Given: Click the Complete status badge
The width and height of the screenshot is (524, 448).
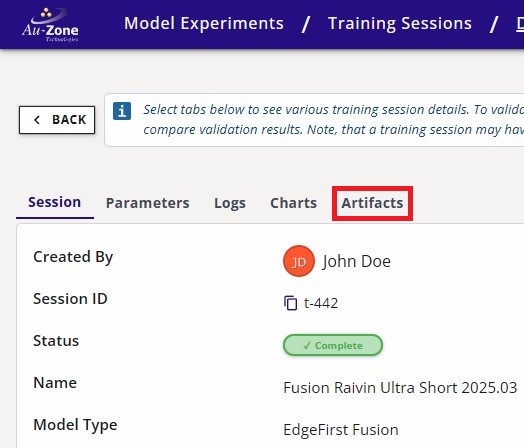Looking at the screenshot, I should (x=333, y=345).
